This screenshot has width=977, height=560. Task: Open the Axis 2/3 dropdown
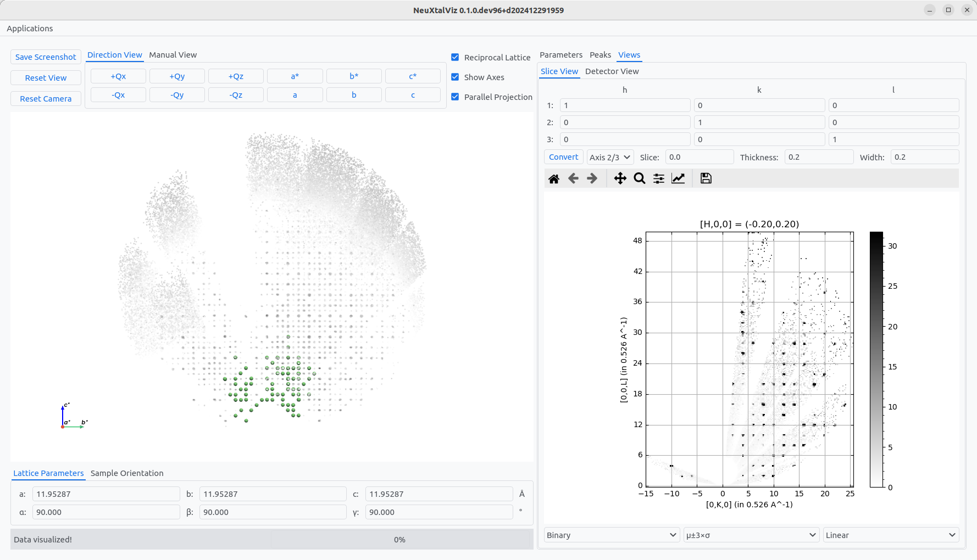tap(610, 157)
